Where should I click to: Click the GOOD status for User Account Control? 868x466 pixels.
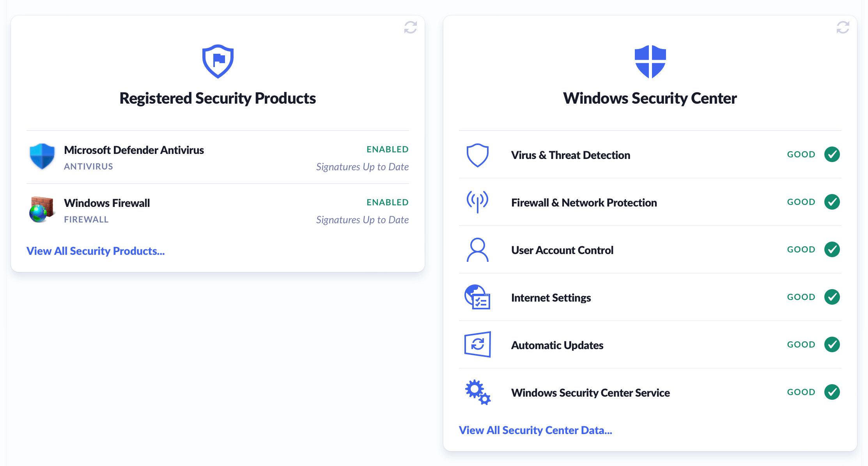pos(801,249)
